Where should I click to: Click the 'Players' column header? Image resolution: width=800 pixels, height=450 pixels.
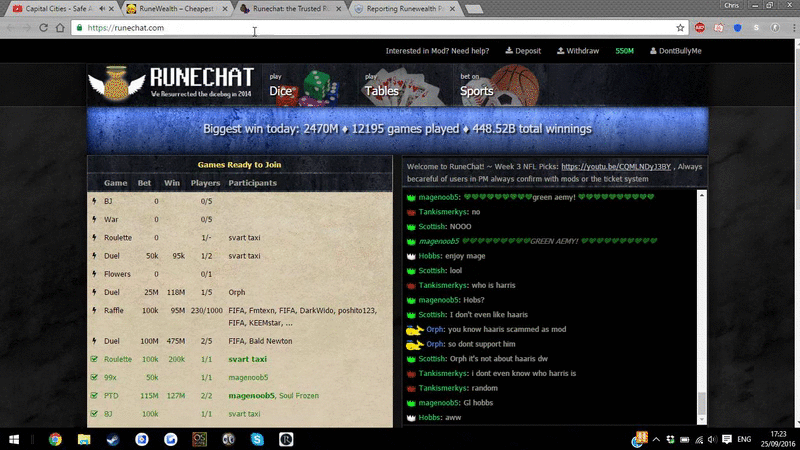pyautogui.click(x=205, y=183)
